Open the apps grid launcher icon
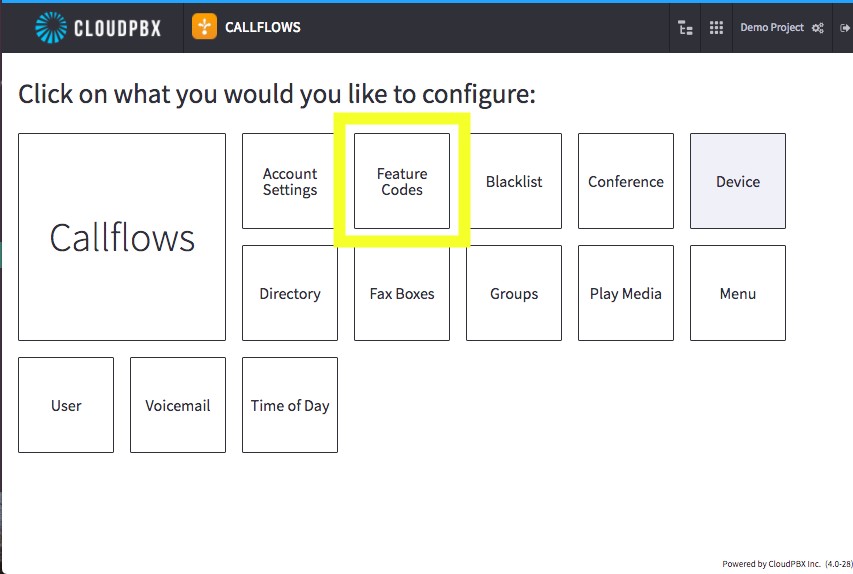This screenshot has width=853, height=574. [x=716, y=27]
